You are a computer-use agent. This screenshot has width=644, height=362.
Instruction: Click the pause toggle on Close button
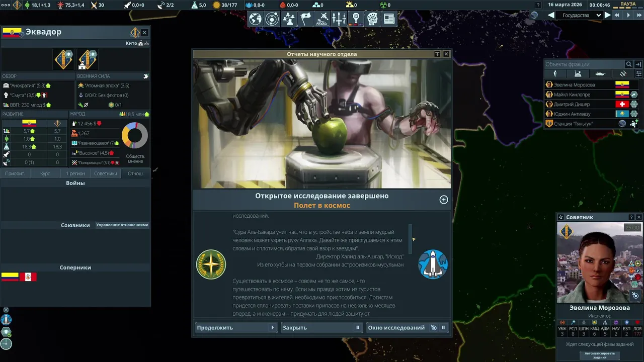358,328
